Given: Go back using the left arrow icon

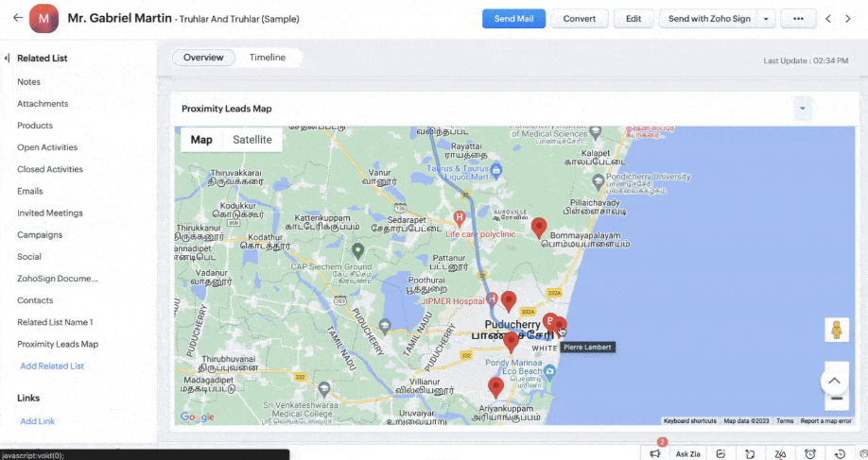Looking at the screenshot, I should pos(18,18).
